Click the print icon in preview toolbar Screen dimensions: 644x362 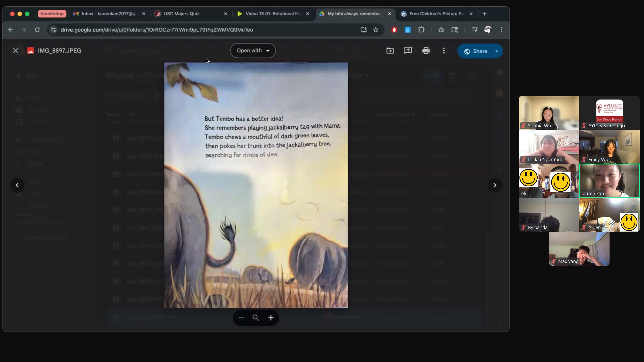pos(426,51)
